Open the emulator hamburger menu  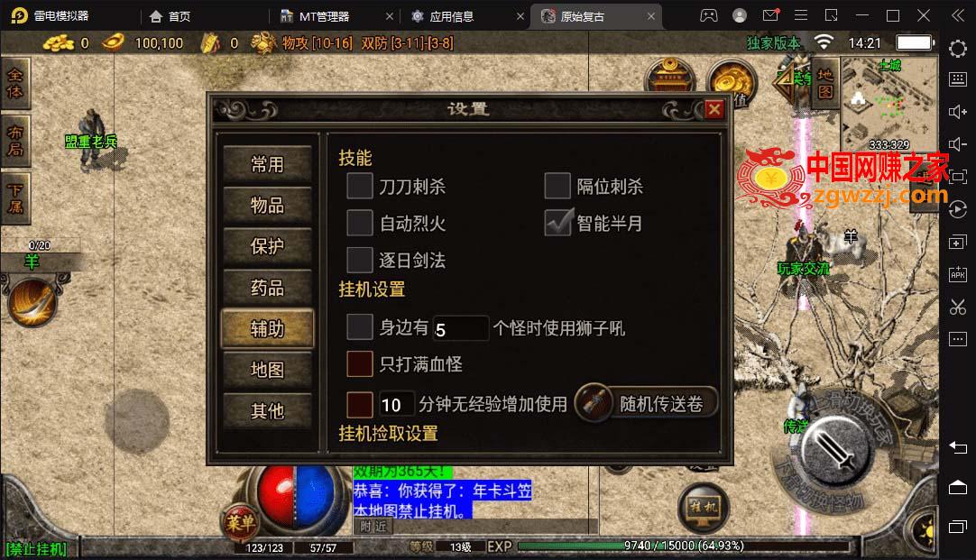[801, 15]
